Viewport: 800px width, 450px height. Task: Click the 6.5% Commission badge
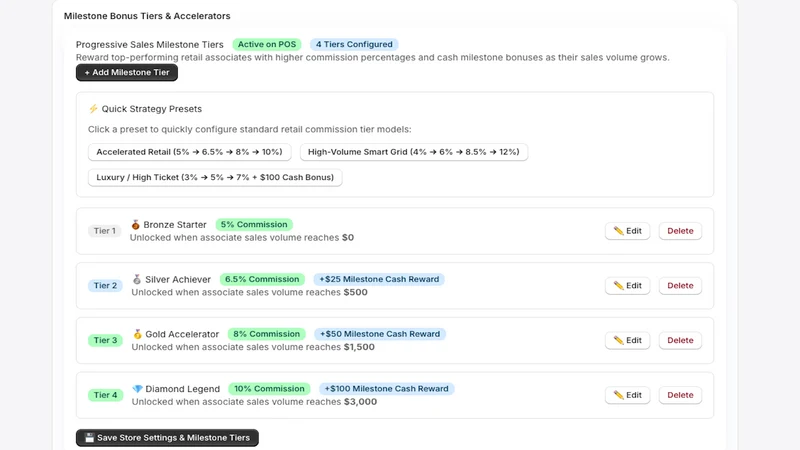tap(262, 279)
